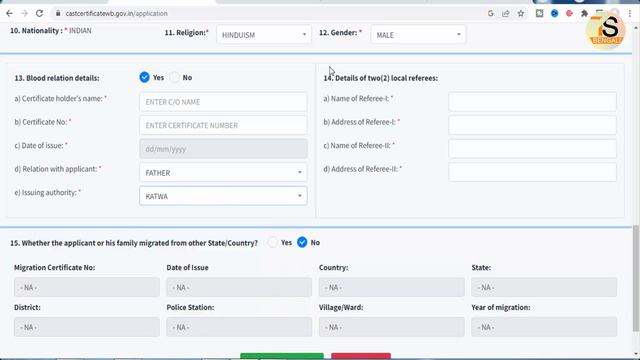The width and height of the screenshot is (640, 360).
Task: Reload the page with refresh icon
Action: click(x=39, y=13)
